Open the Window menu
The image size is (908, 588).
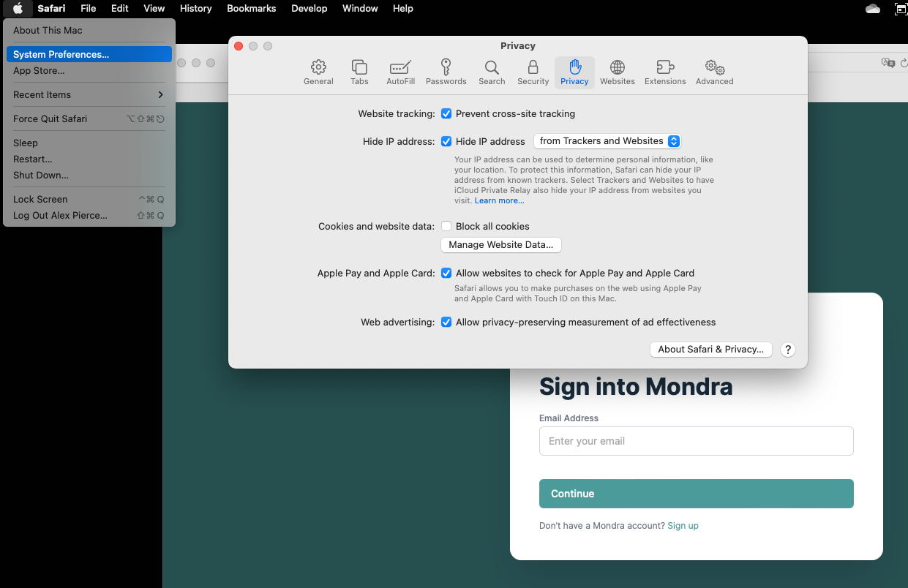pos(360,9)
